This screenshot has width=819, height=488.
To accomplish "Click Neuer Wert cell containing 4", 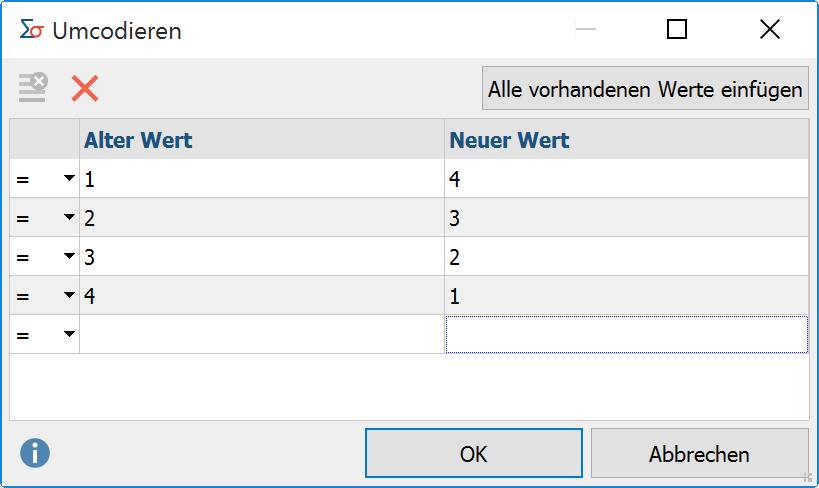I will [626, 179].
